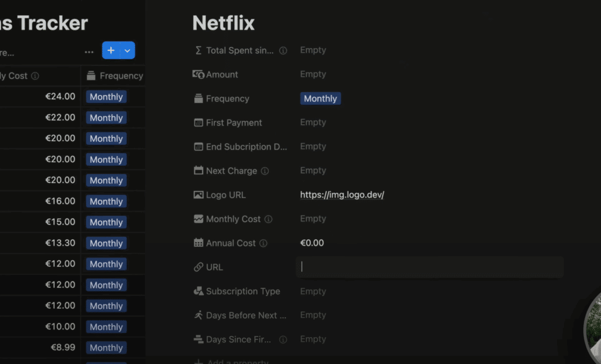Click the Monthly Cost property label
Screen dimensions: 601x364
(233, 219)
